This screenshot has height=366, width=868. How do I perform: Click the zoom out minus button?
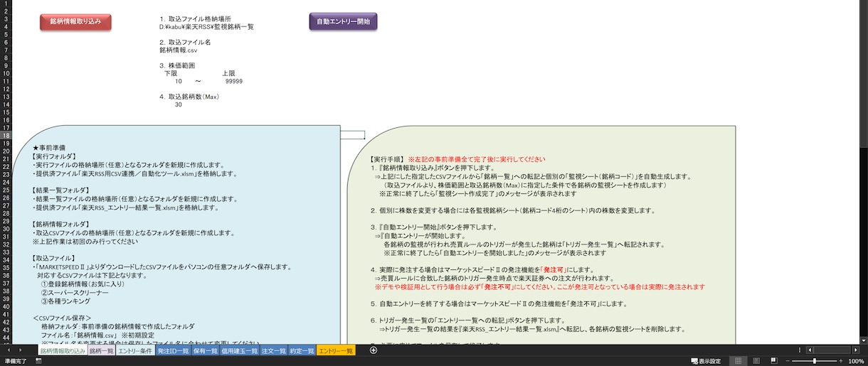coord(789,361)
